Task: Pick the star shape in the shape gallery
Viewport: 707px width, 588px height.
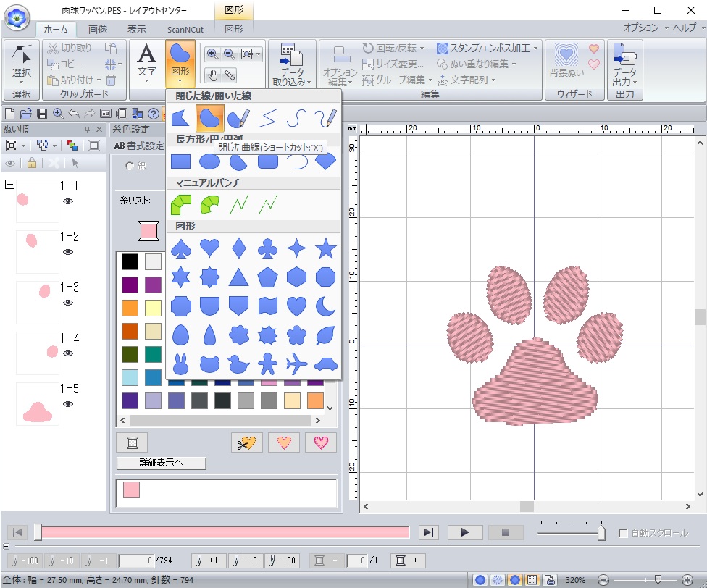Action: pos(326,248)
